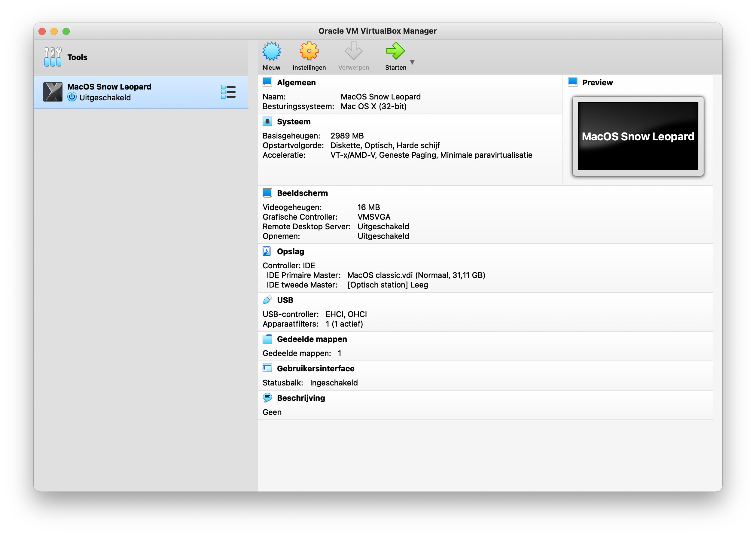Click the Preview heading
Image resolution: width=756 pixels, height=536 pixels.
tap(597, 83)
